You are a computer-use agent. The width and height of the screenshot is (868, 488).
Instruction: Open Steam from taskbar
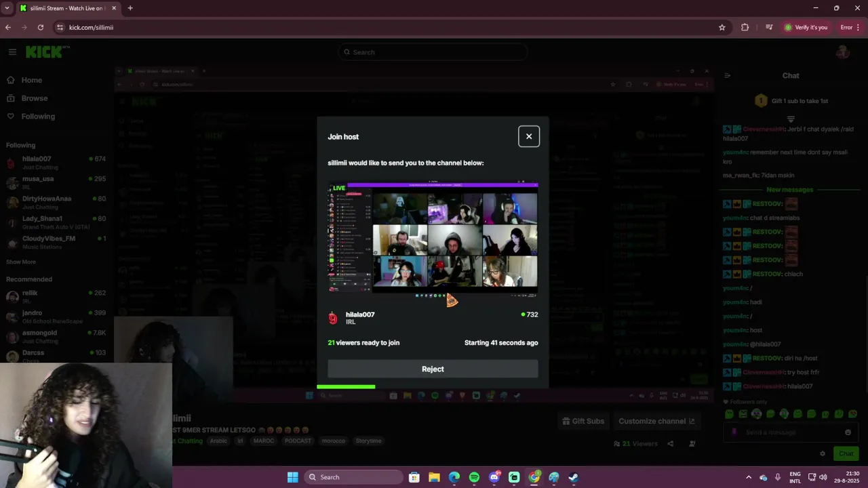click(x=574, y=477)
